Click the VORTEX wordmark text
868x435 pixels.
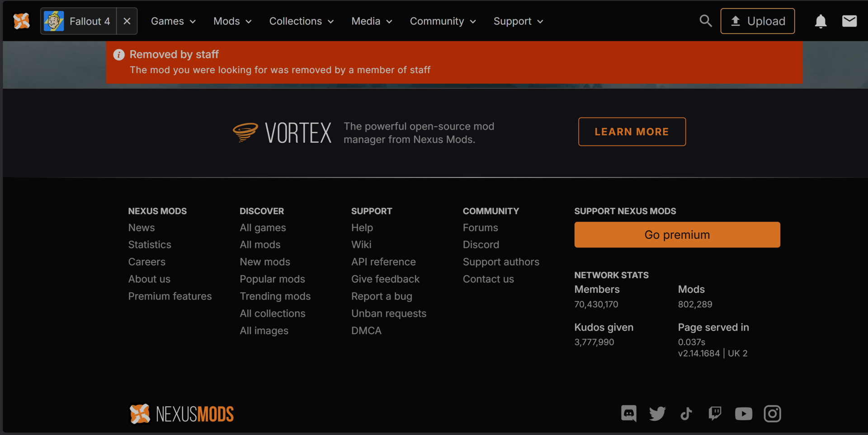298,133
